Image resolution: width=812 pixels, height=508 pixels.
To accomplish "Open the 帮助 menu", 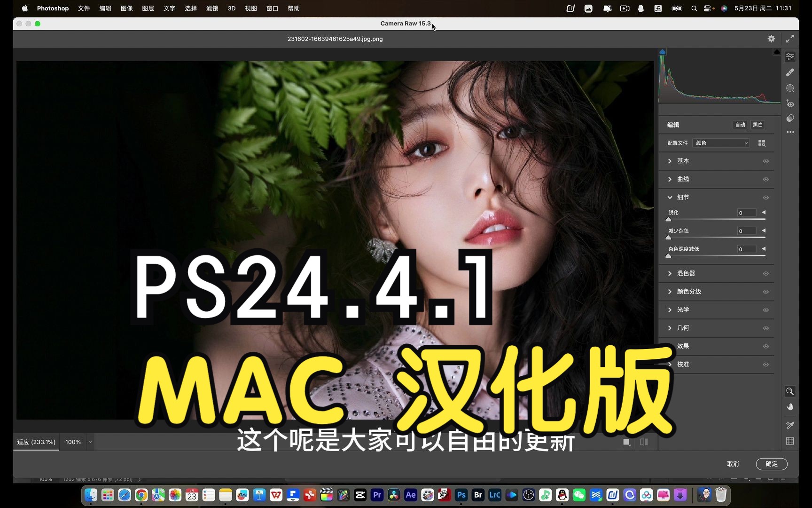I will pyautogui.click(x=294, y=8).
